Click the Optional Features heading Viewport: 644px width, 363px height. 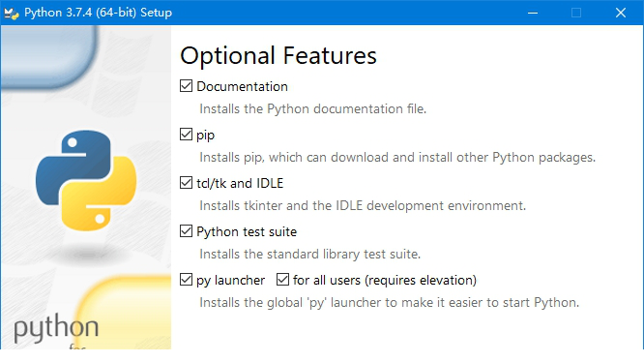click(x=278, y=55)
